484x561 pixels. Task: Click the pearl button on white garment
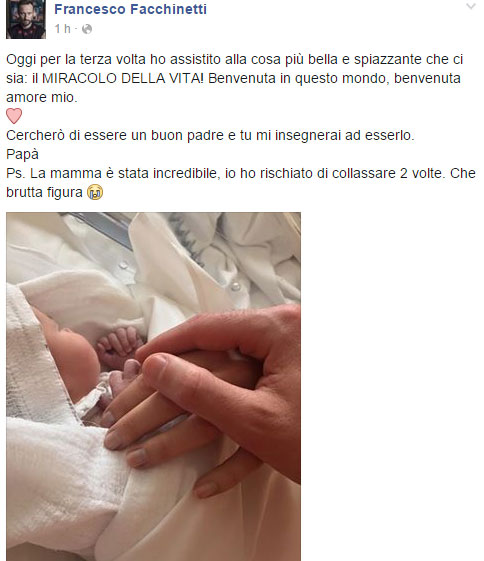235,286
